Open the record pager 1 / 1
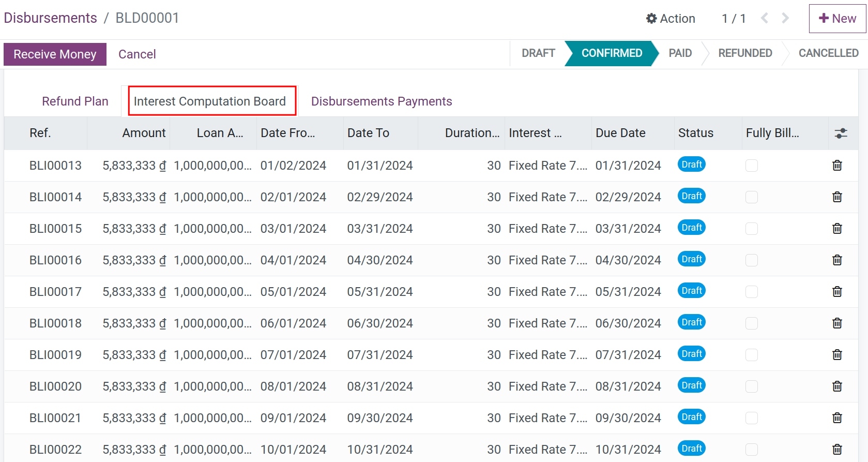Viewport: 868px width, 462px height. click(x=734, y=19)
